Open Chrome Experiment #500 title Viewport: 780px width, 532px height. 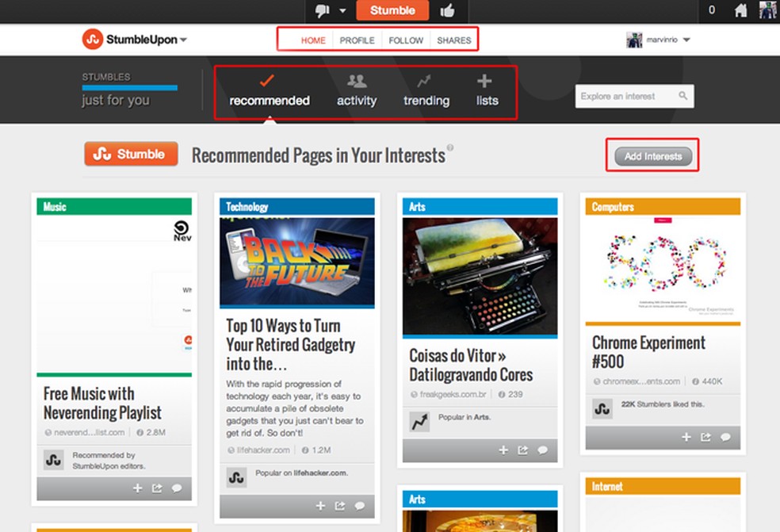pos(648,352)
